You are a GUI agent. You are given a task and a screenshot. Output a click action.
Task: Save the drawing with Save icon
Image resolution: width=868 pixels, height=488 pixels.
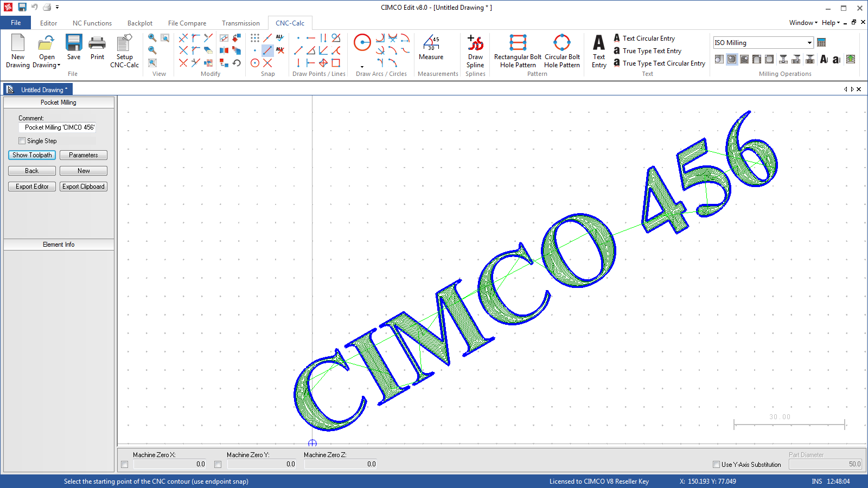point(74,48)
